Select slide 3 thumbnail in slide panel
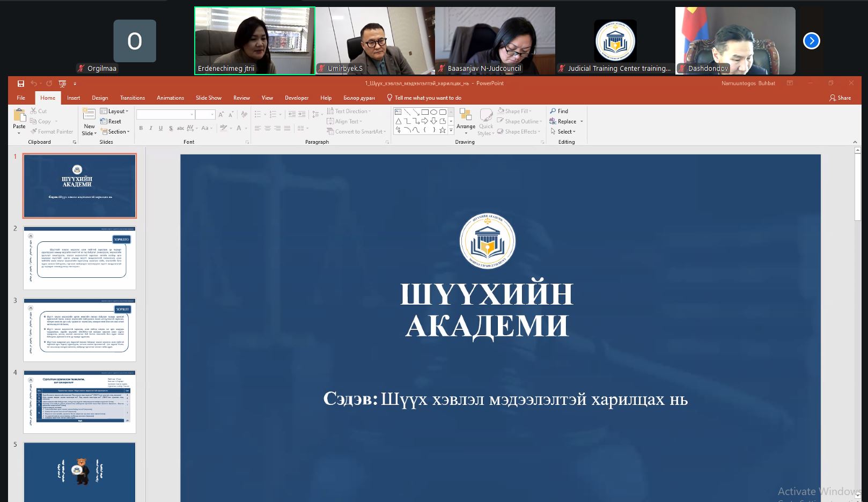 tap(79, 330)
